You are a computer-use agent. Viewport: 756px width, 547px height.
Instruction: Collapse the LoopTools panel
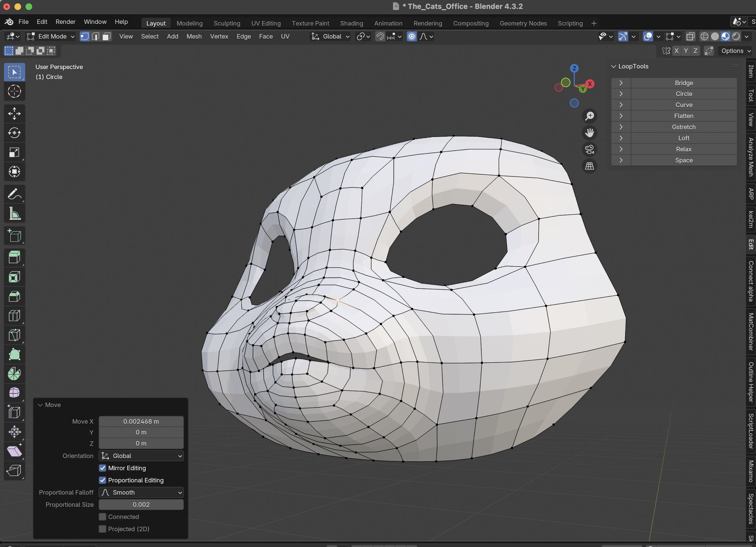click(614, 66)
